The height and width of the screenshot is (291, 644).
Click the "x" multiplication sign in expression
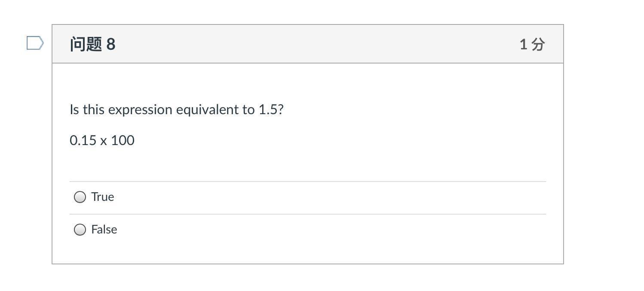(104, 141)
